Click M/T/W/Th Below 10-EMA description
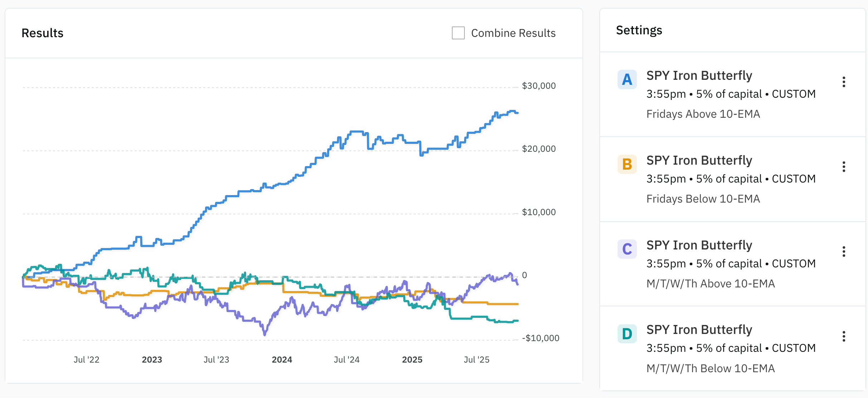868x398 pixels. click(x=710, y=368)
